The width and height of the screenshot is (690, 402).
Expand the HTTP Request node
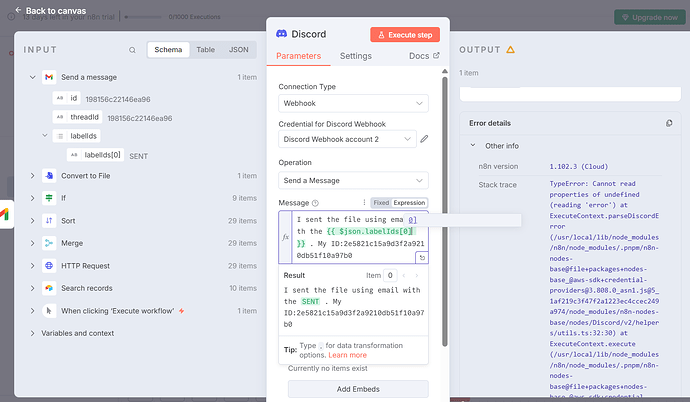click(x=33, y=266)
